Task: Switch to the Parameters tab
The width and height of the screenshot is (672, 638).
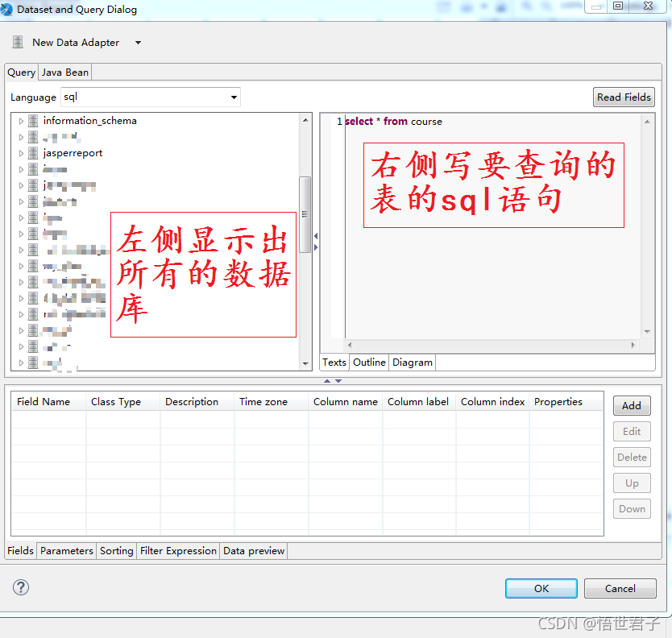Action: (66, 551)
